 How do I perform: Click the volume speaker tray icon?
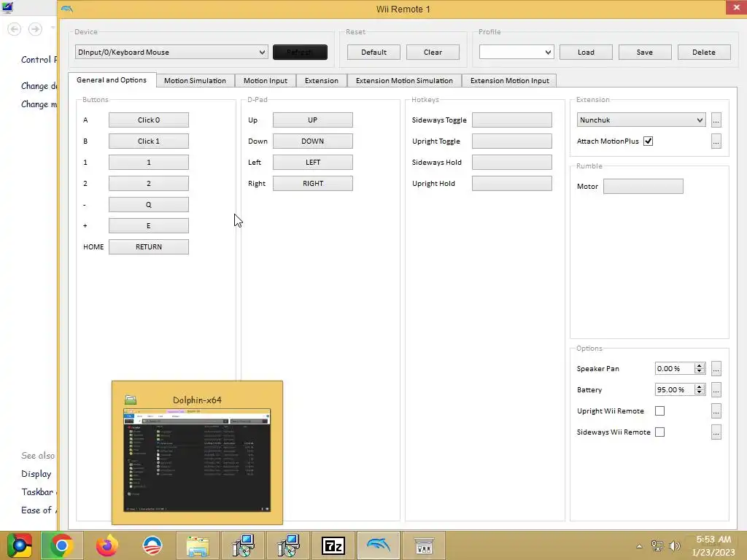pyautogui.click(x=675, y=545)
